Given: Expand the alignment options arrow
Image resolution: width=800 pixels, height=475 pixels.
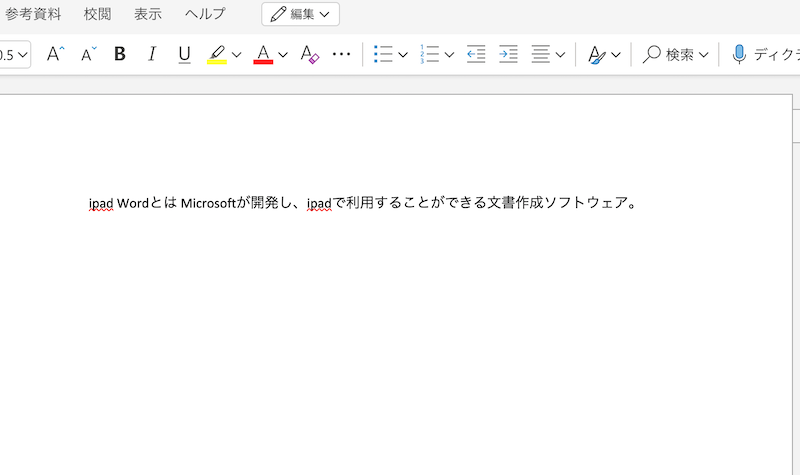Looking at the screenshot, I should (x=560, y=55).
